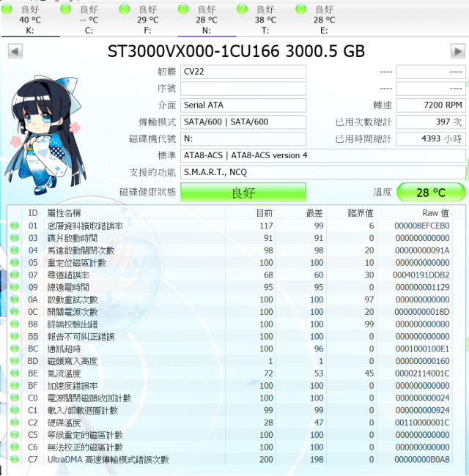Select attribute name 載入/卸載迴圈計數
Screen dimensions: 469x476
(x=82, y=410)
